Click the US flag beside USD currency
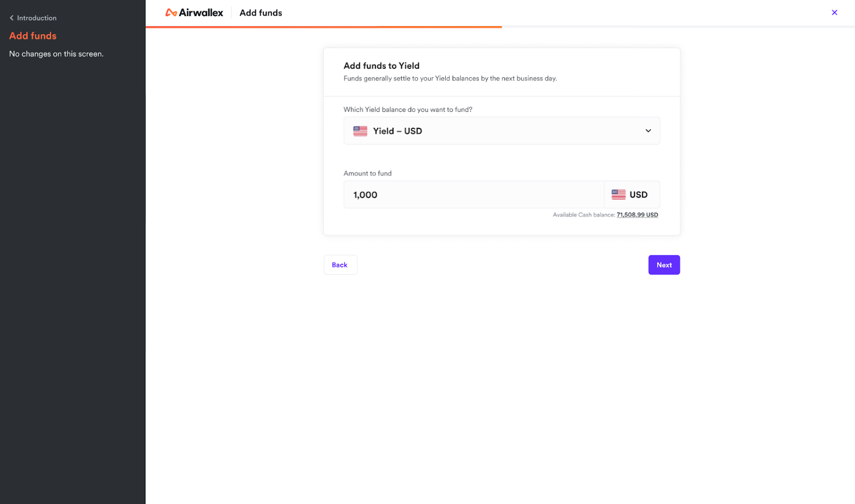The width and height of the screenshot is (855, 504). point(618,195)
